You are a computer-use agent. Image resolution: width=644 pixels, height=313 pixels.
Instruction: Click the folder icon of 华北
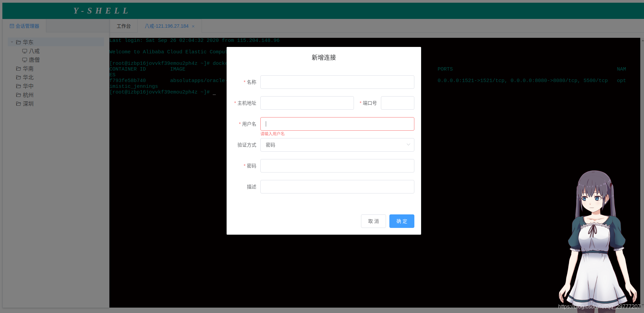tap(19, 77)
